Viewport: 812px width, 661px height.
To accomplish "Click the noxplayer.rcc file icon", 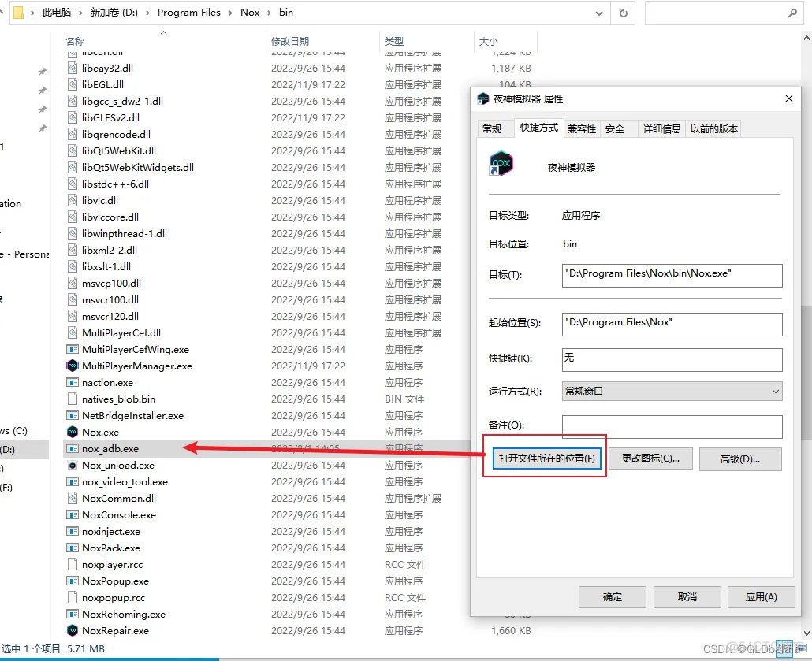I will 73,564.
